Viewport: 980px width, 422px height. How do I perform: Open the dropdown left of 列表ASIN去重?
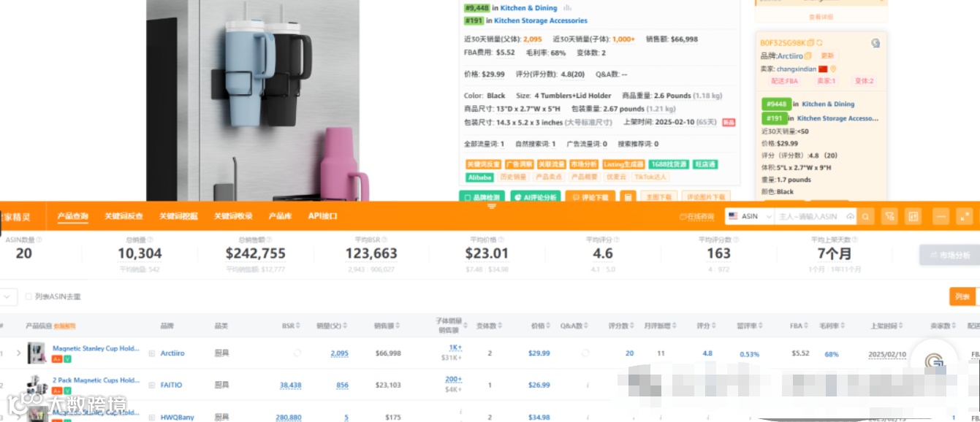[7, 296]
